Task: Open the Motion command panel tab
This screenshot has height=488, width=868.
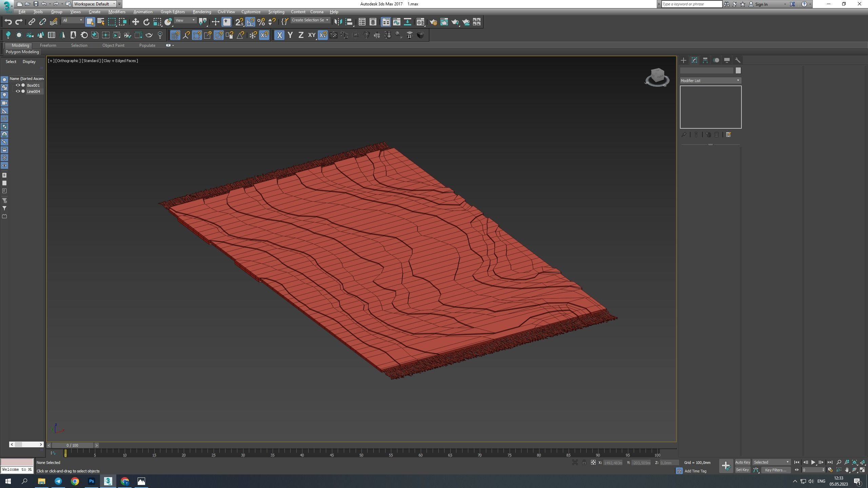Action: [x=716, y=60]
